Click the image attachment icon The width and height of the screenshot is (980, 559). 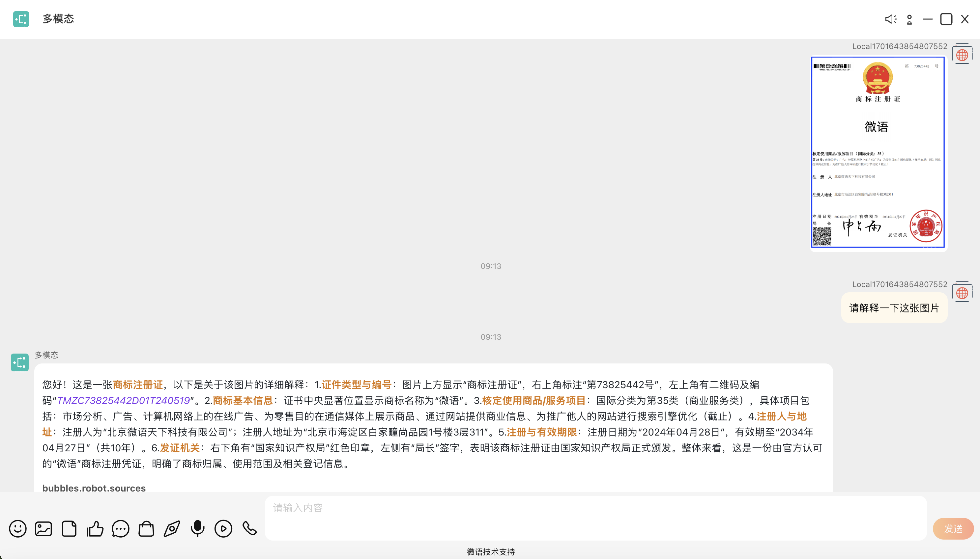(x=43, y=529)
